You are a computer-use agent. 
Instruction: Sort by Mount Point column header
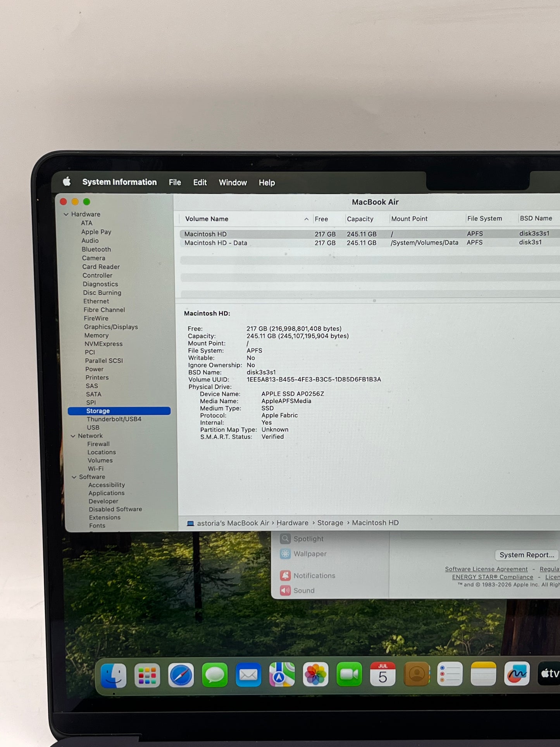click(x=409, y=219)
